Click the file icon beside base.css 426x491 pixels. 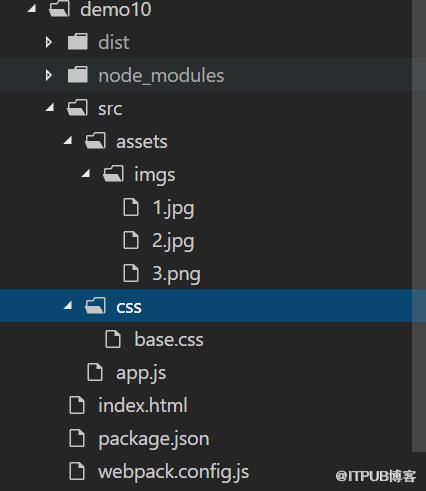pyautogui.click(x=113, y=339)
